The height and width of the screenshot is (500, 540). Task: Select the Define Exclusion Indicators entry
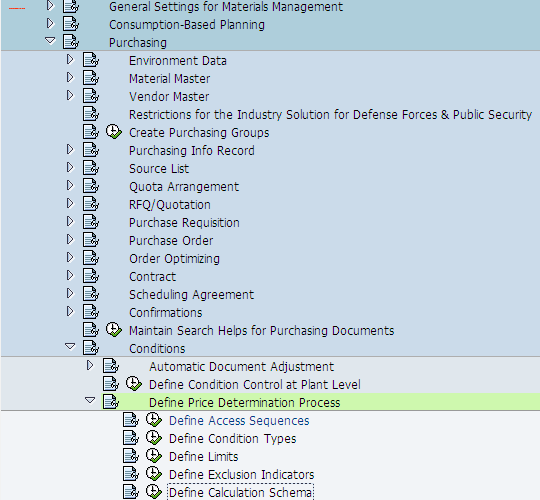pyautogui.click(x=241, y=474)
